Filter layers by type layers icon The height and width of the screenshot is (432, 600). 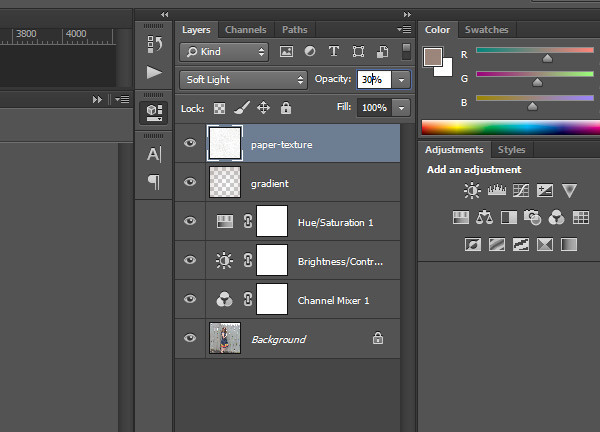coord(333,51)
